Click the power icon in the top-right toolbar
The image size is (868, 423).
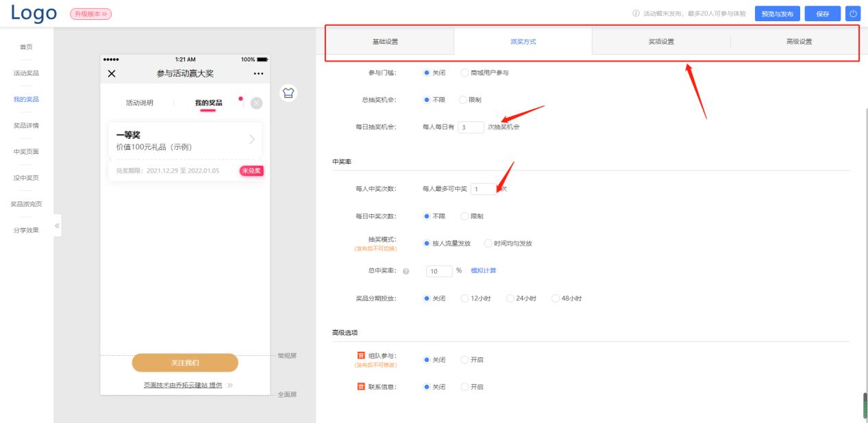click(854, 13)
